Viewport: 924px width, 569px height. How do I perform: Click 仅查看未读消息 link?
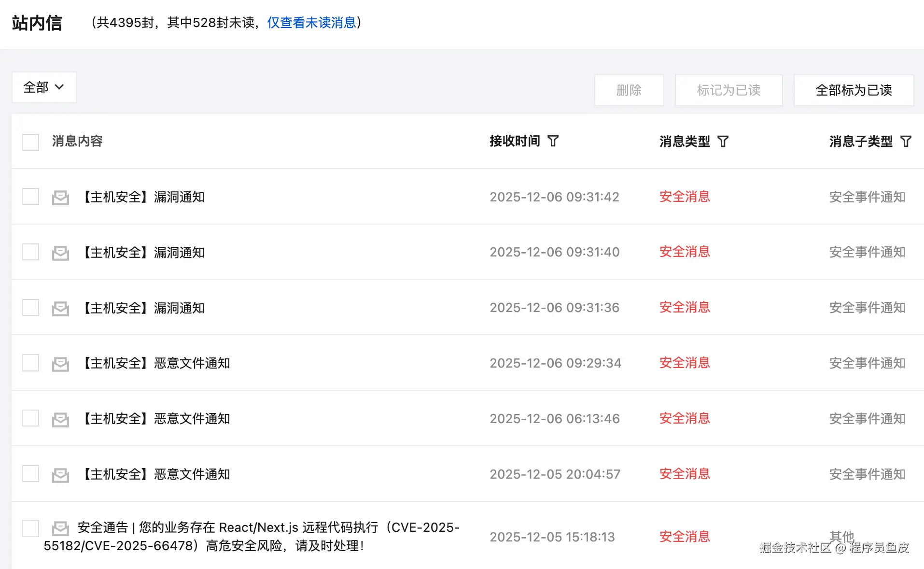click(311, 23)
